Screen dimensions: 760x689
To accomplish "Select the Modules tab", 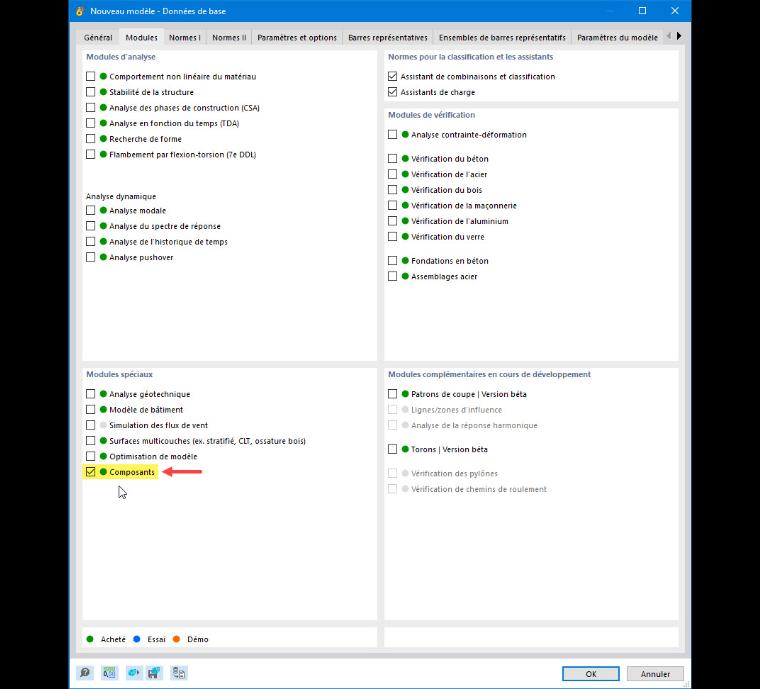I will (141, 37).
